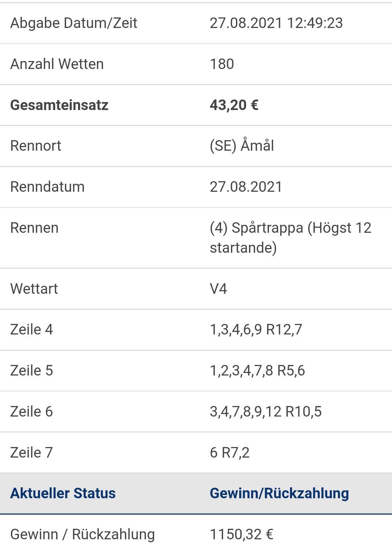392x552 pixels.
Task: Tap the Gewinn/Rückzahlung header value
Action: click(x=279, y=494)
